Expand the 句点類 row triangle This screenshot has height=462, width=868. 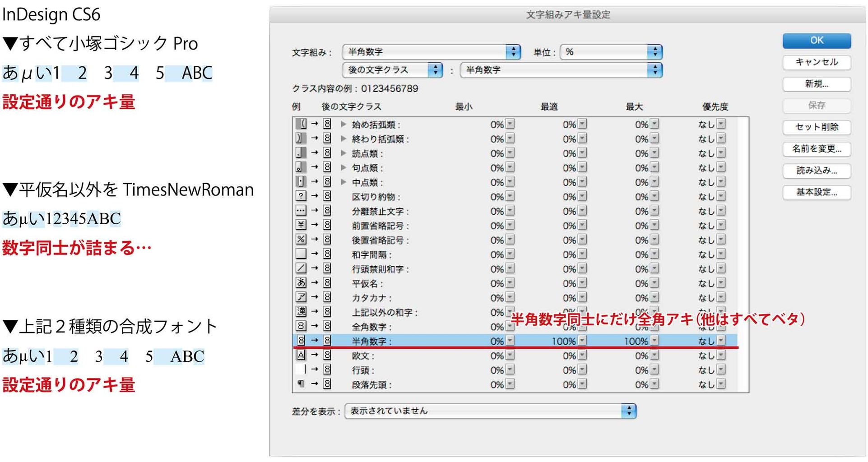click(343, 167)
